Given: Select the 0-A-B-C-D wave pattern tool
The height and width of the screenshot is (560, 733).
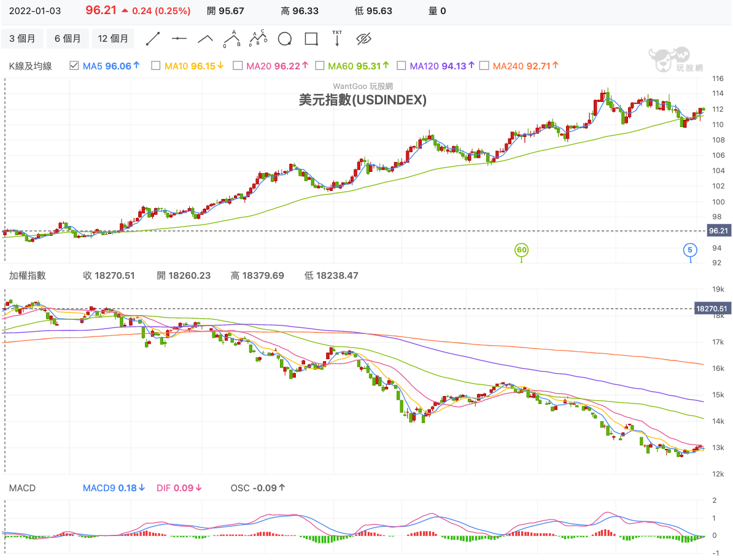Looking at the screenshot, I should click(x=258, y=39).
